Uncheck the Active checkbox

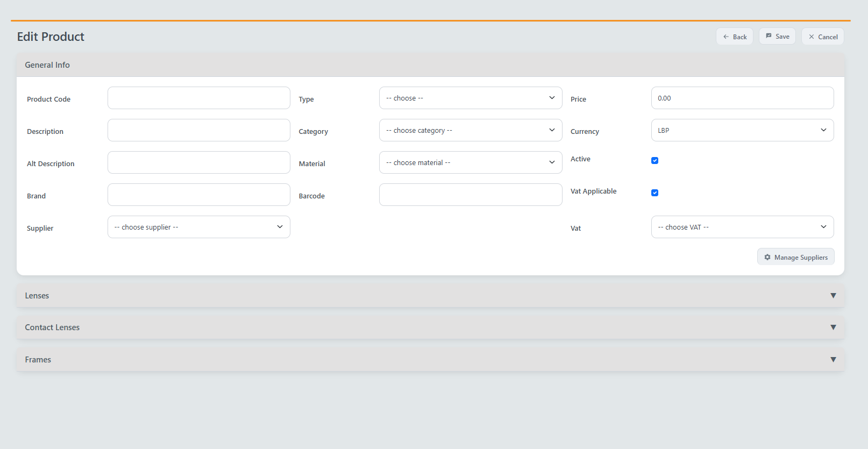point(654,160)
